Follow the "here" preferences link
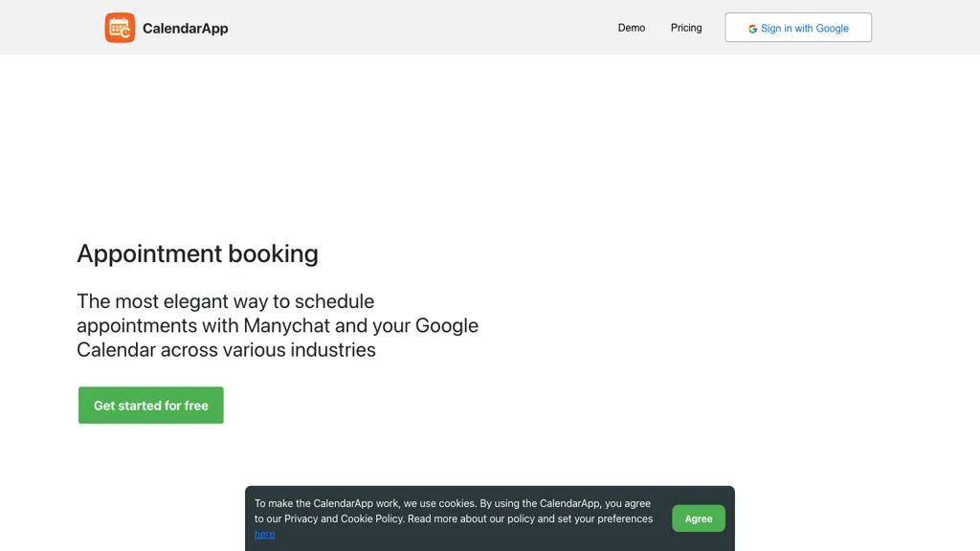Viewport: 980px width, 551px height. [x=265, y=534]
